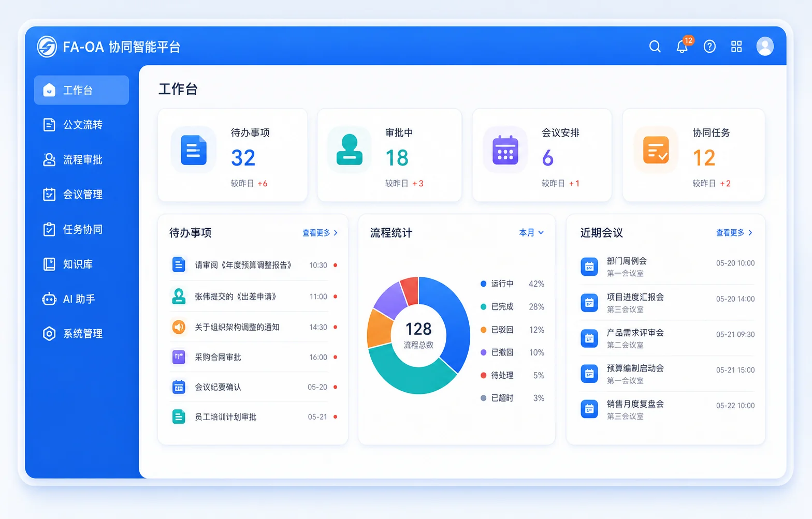Viewport: 812px width, 519px height.
Task: Open 公文流转 in the sidebar
Action: point(81,125)
